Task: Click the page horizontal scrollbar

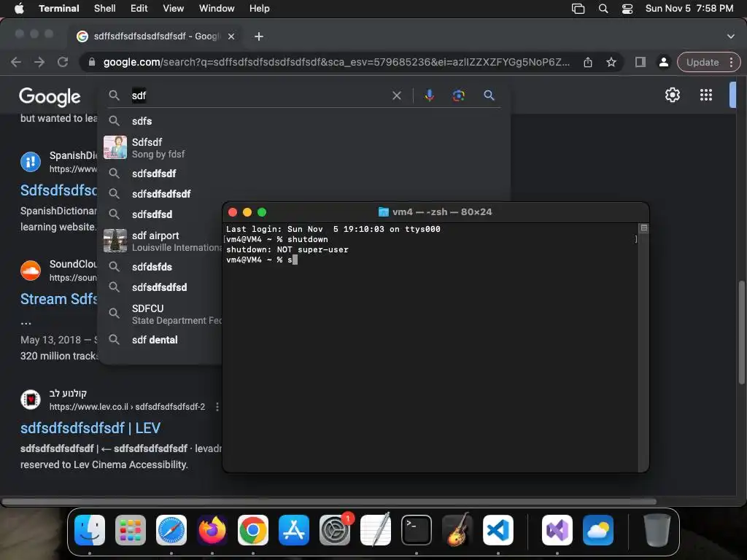Action: point(329,502)
